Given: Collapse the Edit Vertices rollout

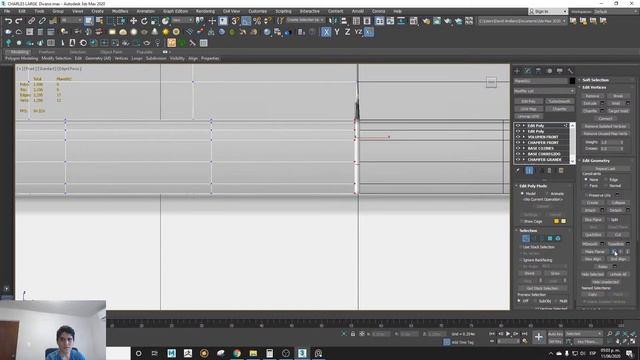Looking at the screenshot, I should (x=594, y=87).
